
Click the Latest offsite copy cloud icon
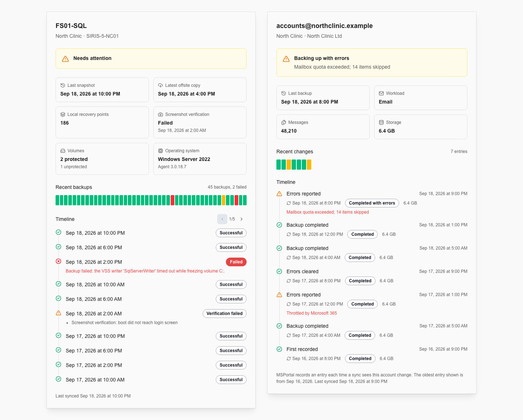161,85
